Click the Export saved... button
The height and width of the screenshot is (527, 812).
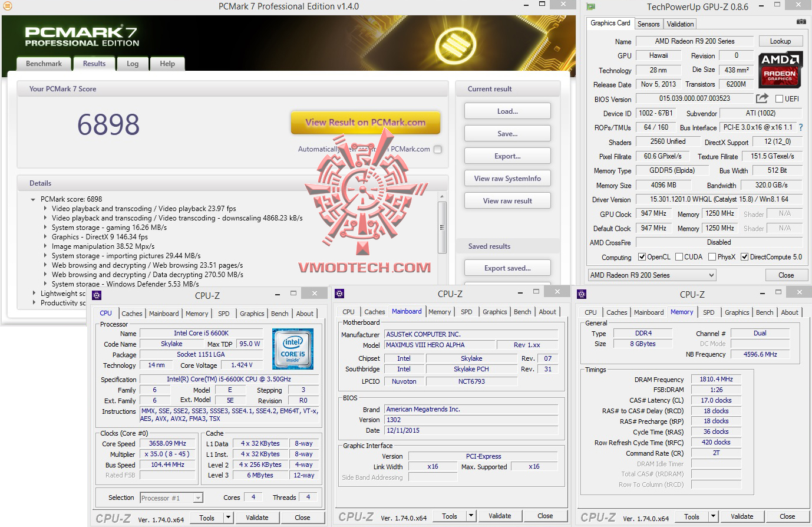coord(507,268)
